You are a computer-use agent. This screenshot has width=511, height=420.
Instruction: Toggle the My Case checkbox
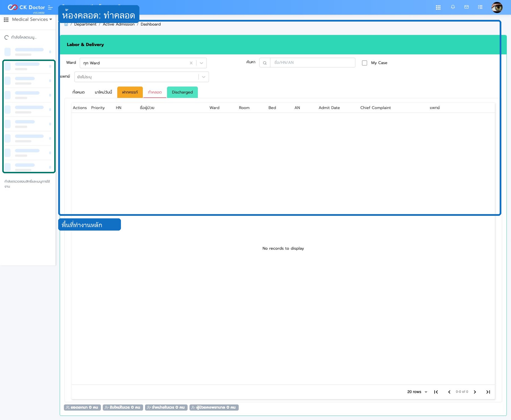365,63
